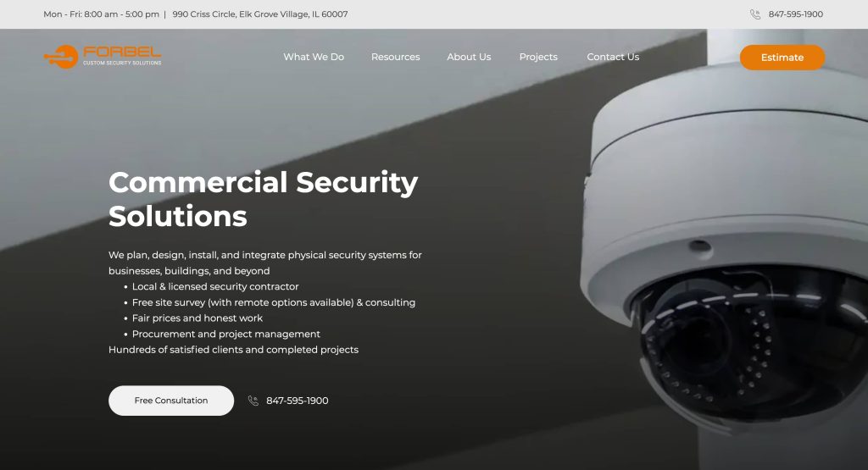This screenshot has width=868, height=470.
Task: Click the Mon - Fri business hours text
Action: pos(102,14)
